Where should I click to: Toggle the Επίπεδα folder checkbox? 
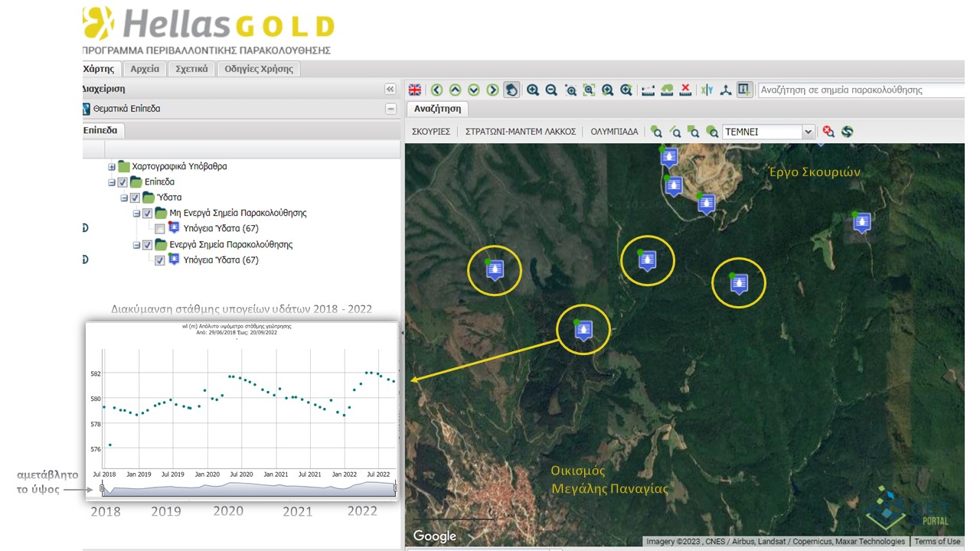122,182
